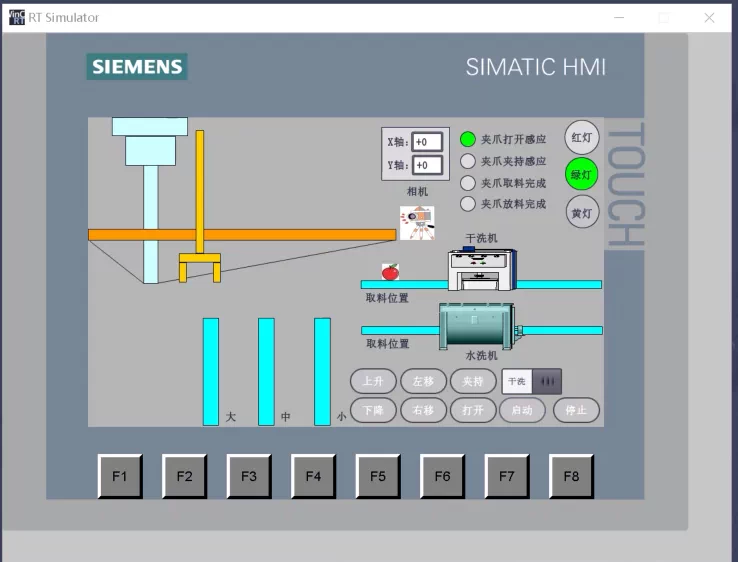Click the 打开 (open gripper) button
Image resolution: width=738 pixels, height=562 pixels.
473,410
